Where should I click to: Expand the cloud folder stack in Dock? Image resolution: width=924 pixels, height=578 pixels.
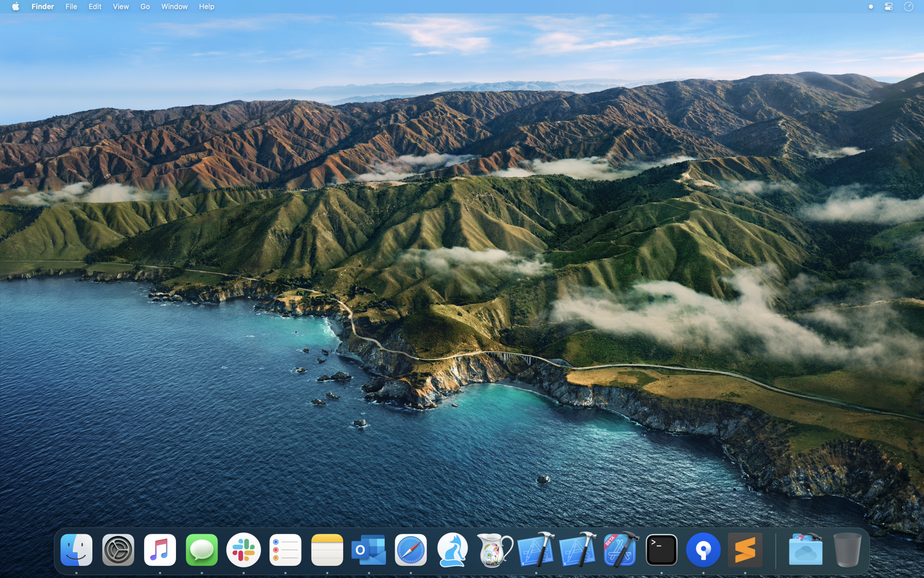(806, 550)
